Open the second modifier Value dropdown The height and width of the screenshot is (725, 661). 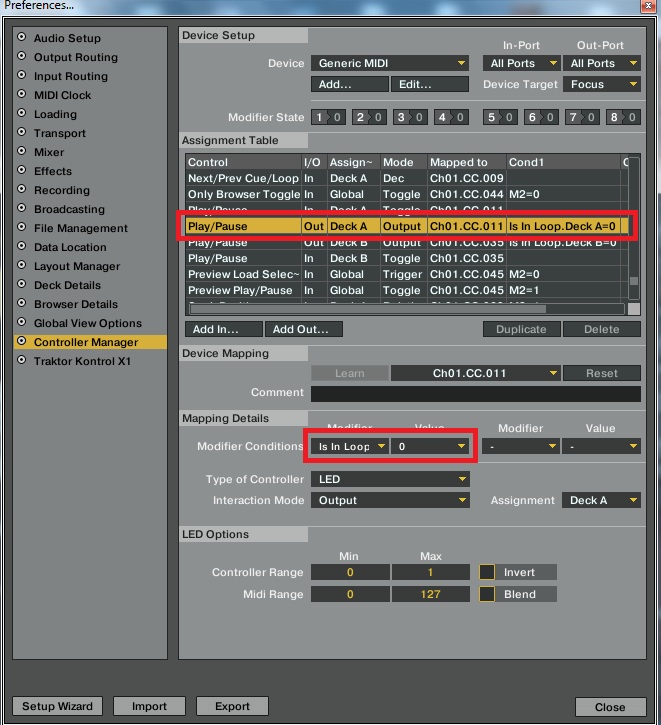[x=601, y=446]
